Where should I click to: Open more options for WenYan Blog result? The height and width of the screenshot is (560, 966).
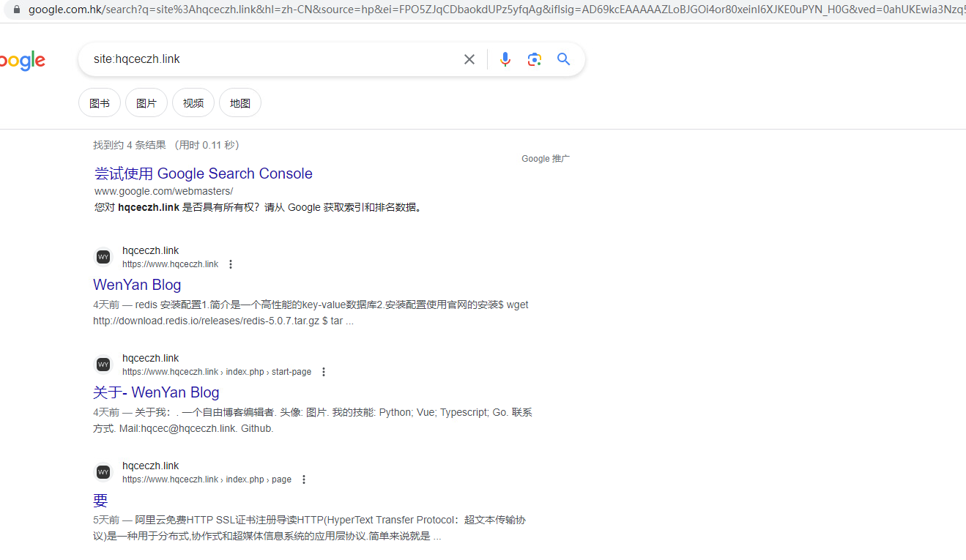point(231,264)
